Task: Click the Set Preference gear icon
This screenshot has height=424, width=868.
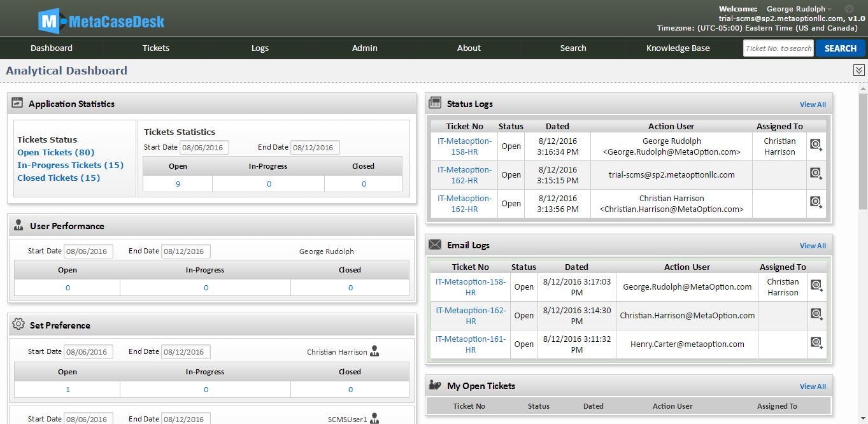Action: point(19,325)
